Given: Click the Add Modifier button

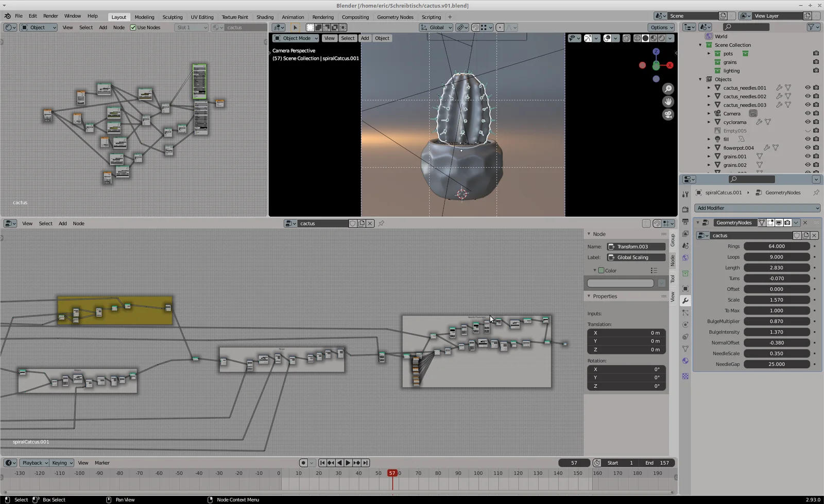Looking at the screenshot, I should click(x=757, y=208).
